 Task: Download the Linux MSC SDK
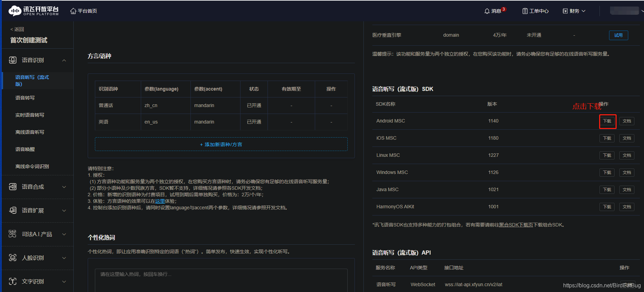(x=607, y=155)
